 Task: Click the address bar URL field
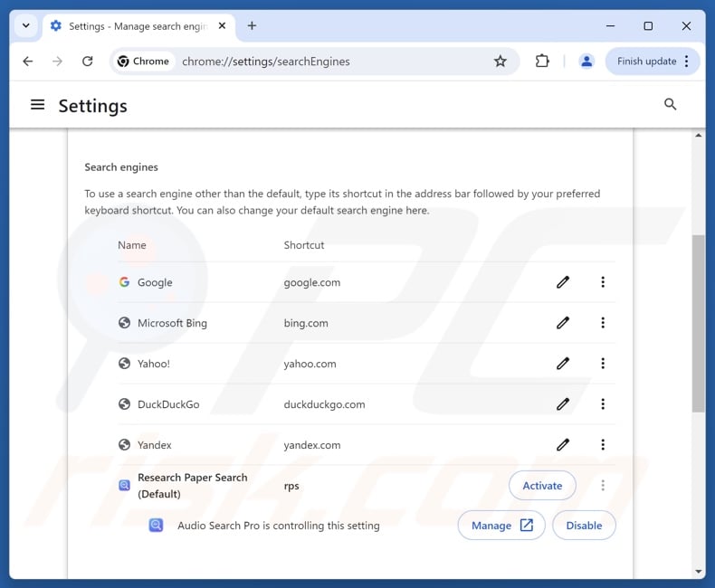(326, 62)
